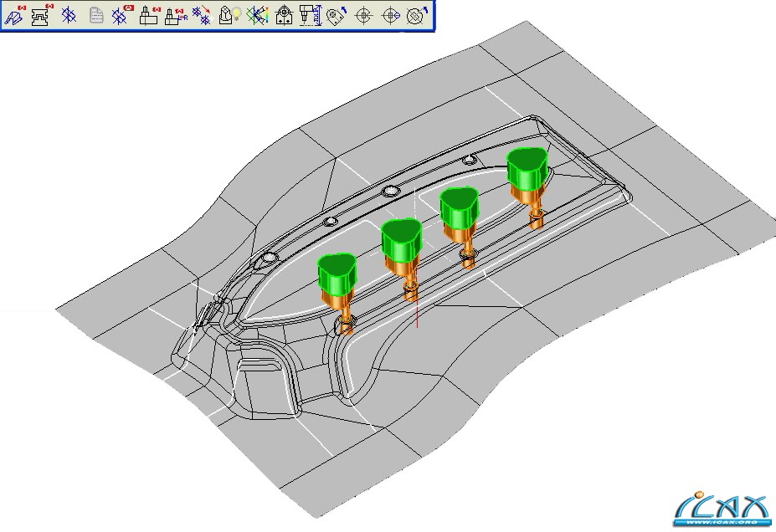This screenshot has width=776, height=532.
Task: Click the round holder fixture icon
Action: click(284, 15)
